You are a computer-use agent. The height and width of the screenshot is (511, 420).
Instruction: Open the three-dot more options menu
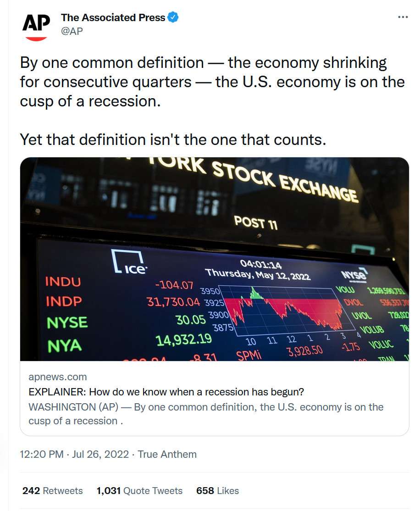403,17
